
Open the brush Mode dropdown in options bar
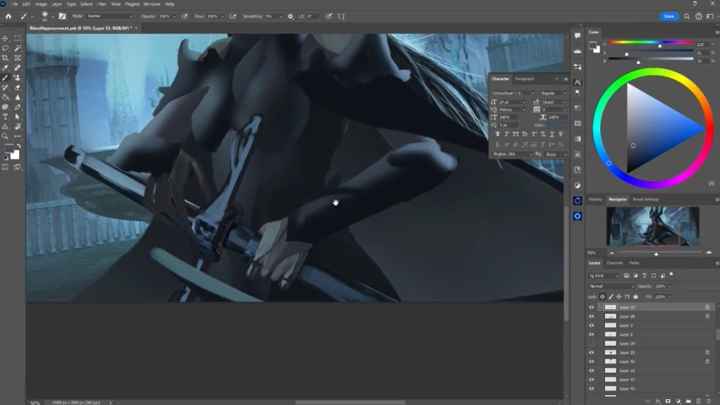[x=110, y=16]
